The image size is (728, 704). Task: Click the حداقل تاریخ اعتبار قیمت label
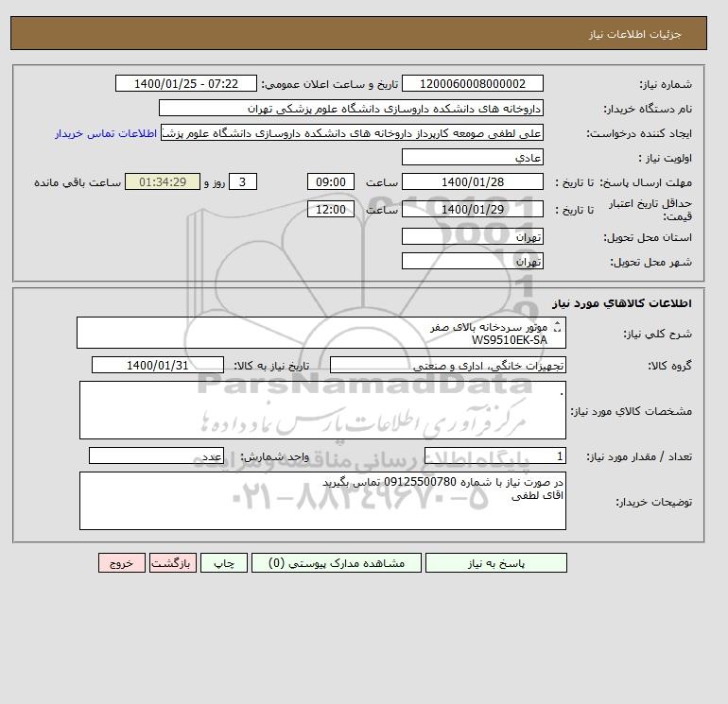click(650, 210)
